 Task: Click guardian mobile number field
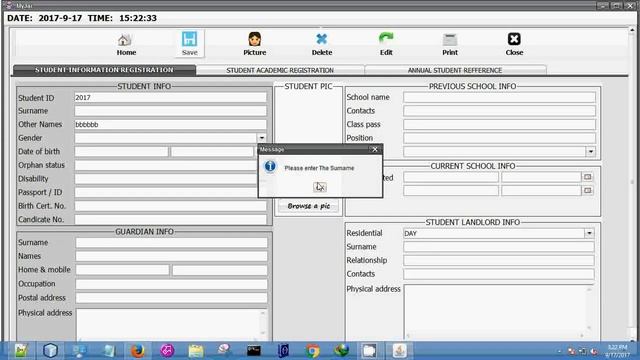coord(220,270)
